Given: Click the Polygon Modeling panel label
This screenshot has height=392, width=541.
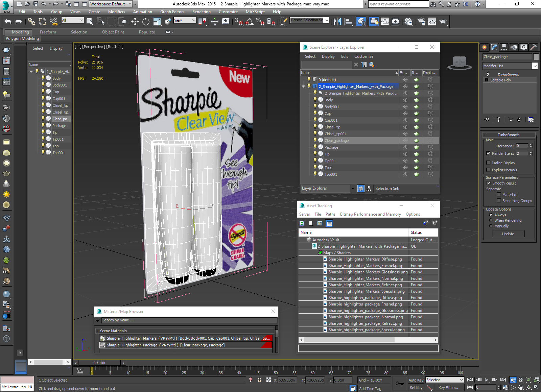Looking at the screenshot, I should click(x=22, y=39).
